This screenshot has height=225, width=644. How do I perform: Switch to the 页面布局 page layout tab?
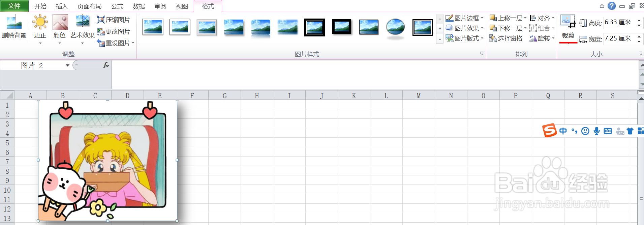89,6
